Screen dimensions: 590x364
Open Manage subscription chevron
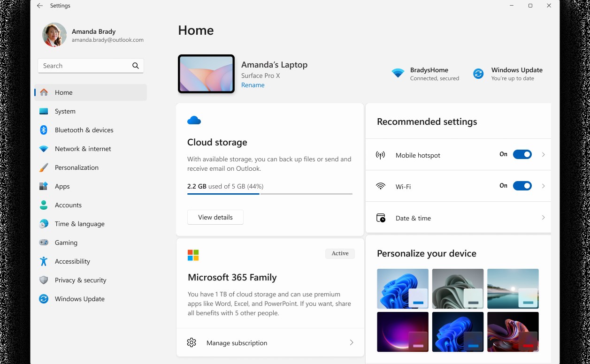(x=352, y=342)
